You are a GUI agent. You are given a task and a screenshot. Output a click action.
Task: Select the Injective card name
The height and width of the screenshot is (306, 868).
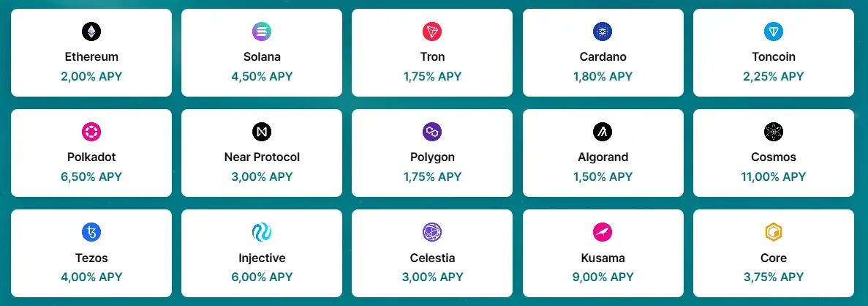pos(262,258)
